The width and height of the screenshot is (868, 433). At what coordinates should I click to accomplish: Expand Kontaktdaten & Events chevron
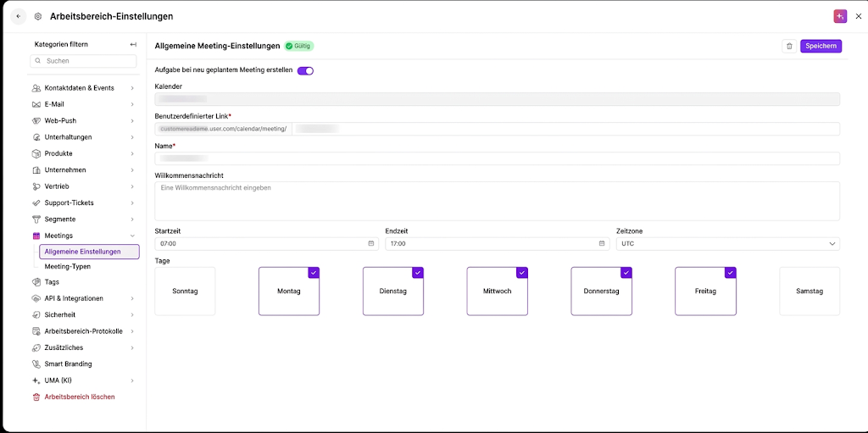[x=132, y=88]
